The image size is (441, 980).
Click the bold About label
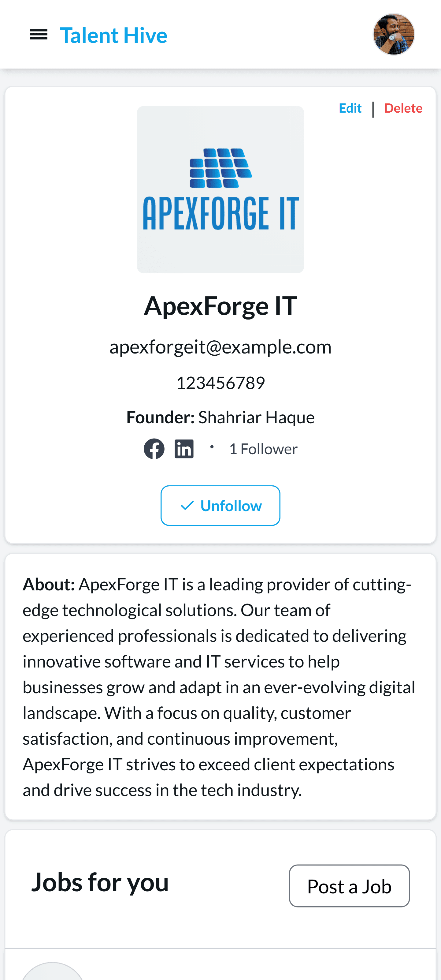49,585
